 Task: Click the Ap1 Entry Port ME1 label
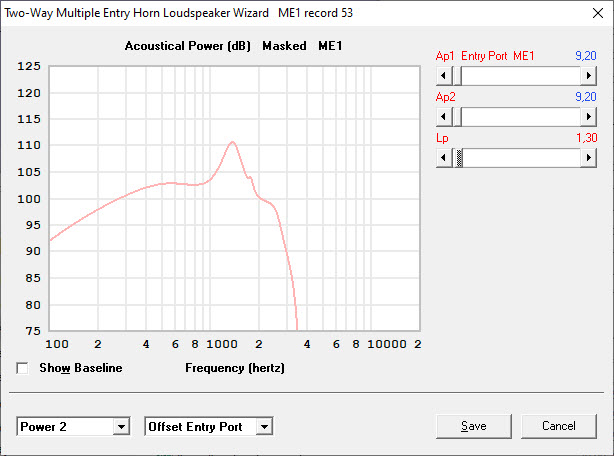click(x=485, y=56)
